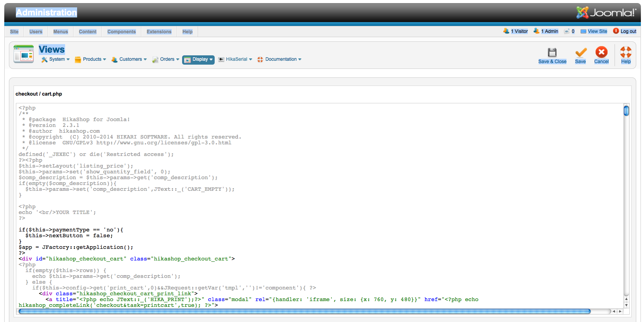The width and height of the screenshot is (644, 322).
Task: Click the Views page heading
Action: (52, 50)
